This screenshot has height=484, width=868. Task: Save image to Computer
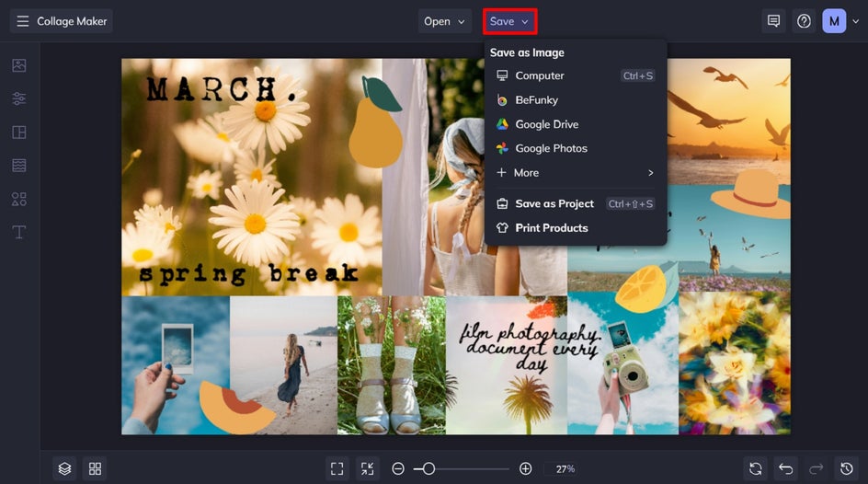[x=576, y=75]
